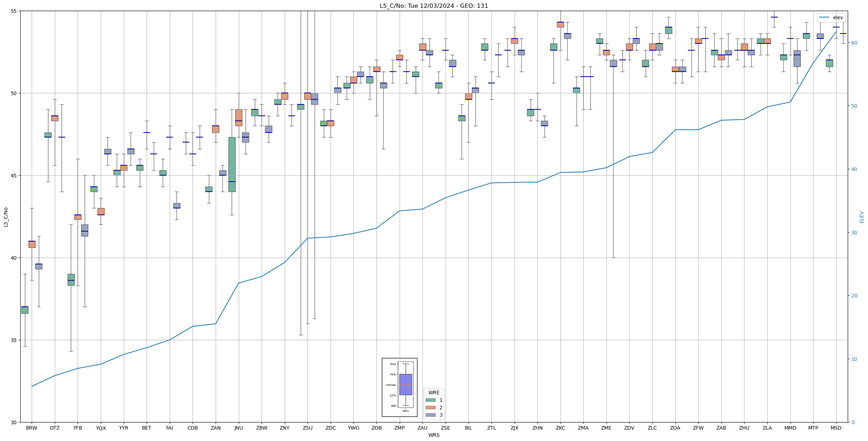Click the green BRW box near 37
868x441 pixels.
25,310
